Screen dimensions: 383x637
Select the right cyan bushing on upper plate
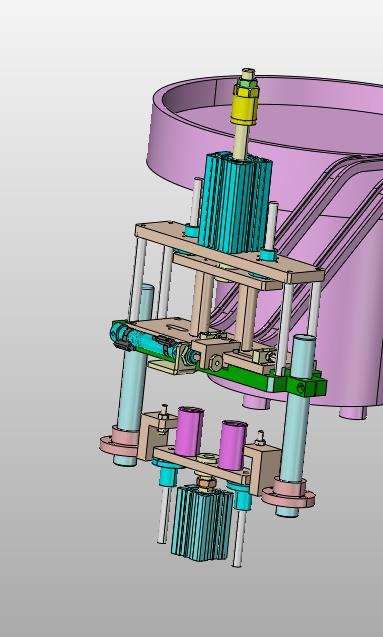click(268, 255)
